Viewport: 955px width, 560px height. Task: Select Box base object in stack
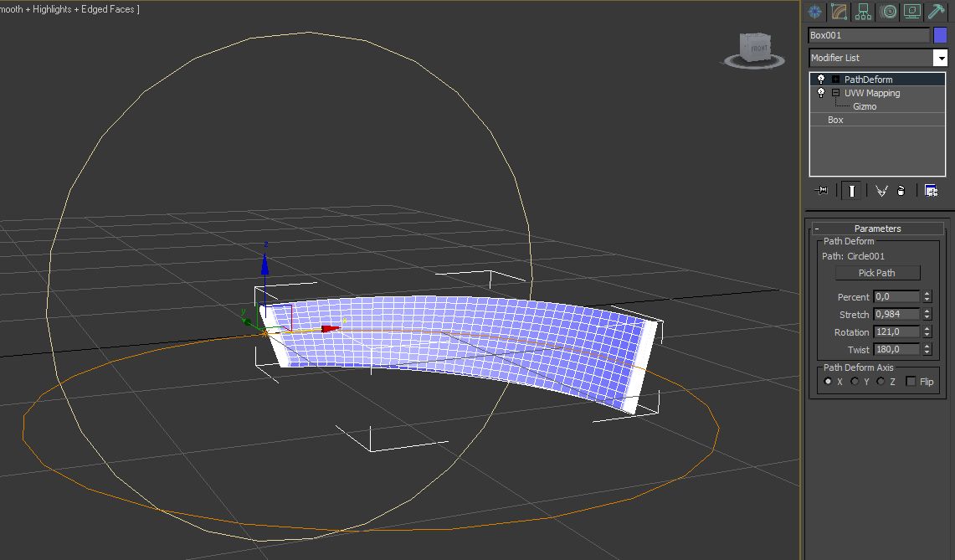tap(835, 120)
